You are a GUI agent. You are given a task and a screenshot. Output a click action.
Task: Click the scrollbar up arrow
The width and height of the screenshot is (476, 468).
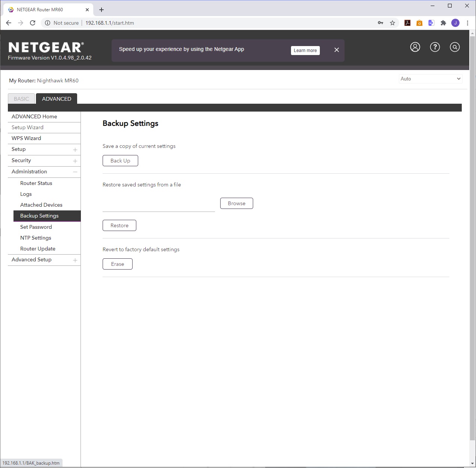(472, 33)
